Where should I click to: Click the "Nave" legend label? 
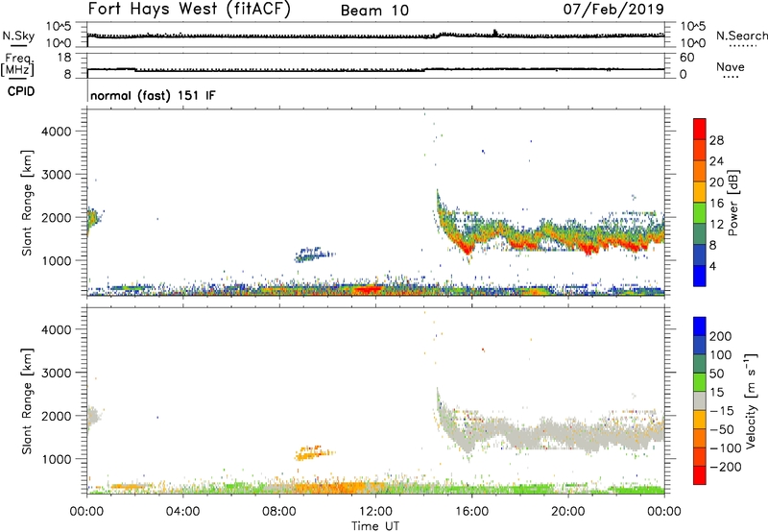click(x=731, y=66)
